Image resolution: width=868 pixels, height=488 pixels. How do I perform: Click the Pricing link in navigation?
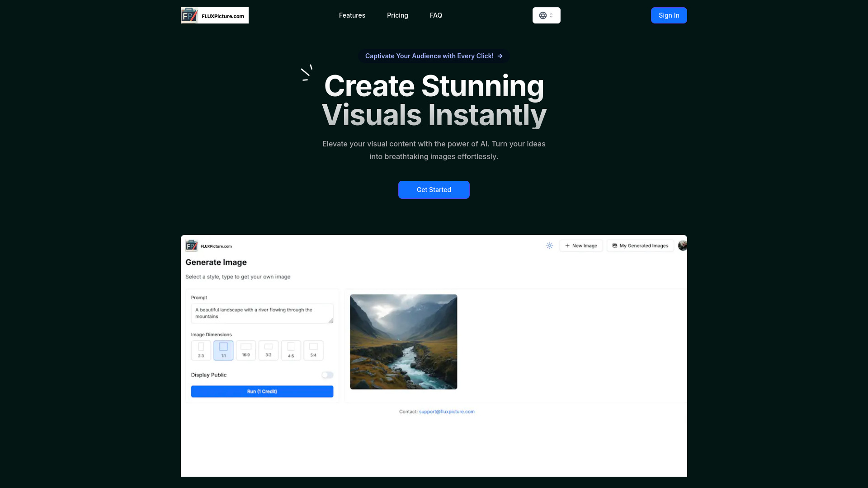[x=397, y=15]
